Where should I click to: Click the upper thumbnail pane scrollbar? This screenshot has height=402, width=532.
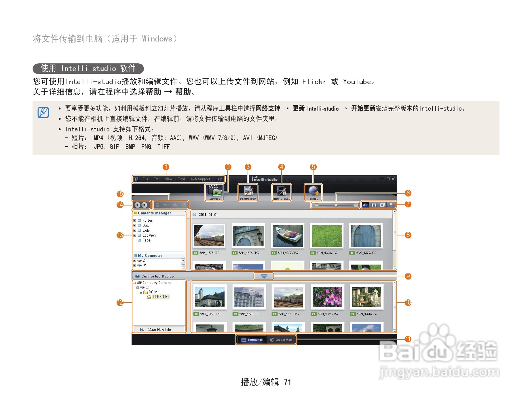click(x=394, y=240)
